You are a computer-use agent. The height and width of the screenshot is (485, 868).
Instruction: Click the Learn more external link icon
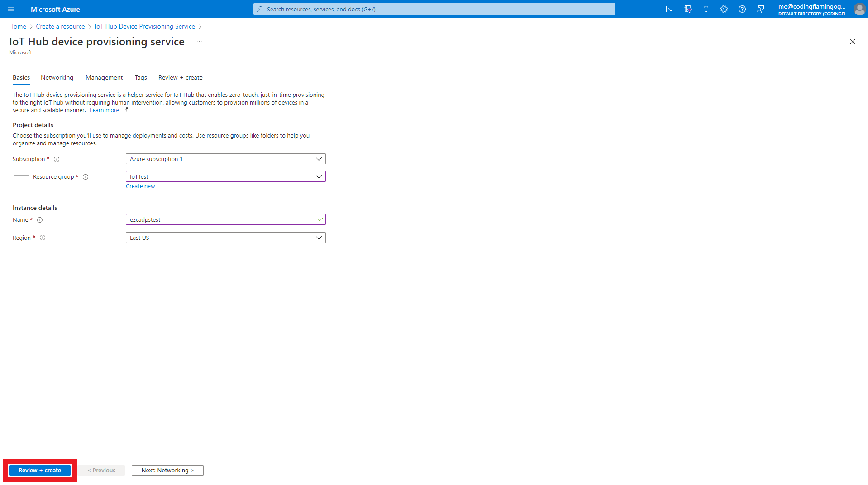click(125, 110)
